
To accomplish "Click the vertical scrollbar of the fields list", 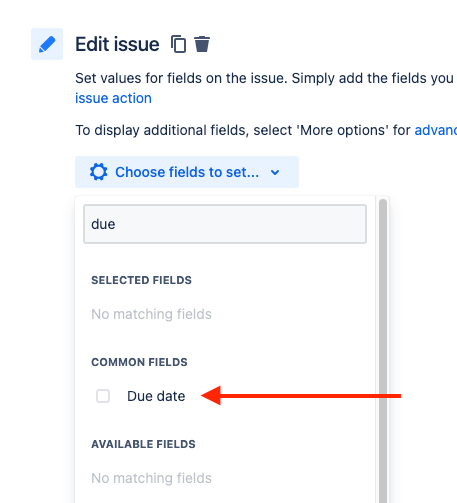I will 383,350.
